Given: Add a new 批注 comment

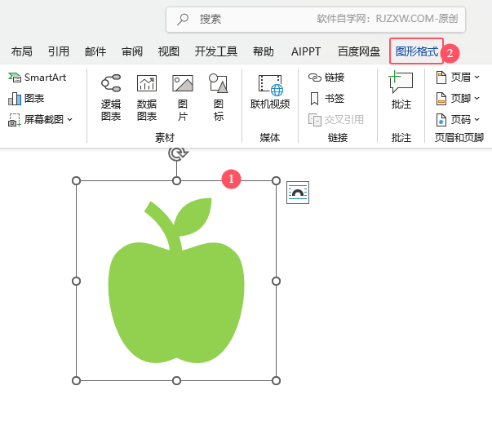Looking at the screenshot, I should coord(401,91).
